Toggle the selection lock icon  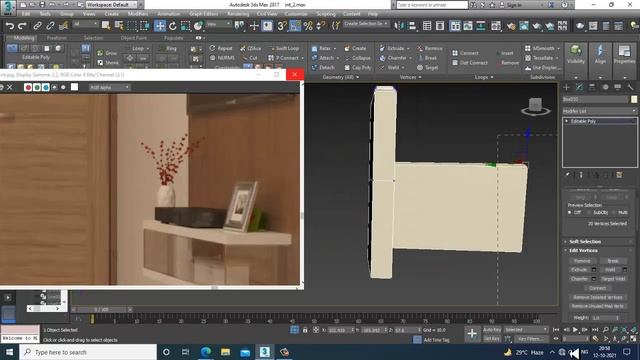pos(305,330)
